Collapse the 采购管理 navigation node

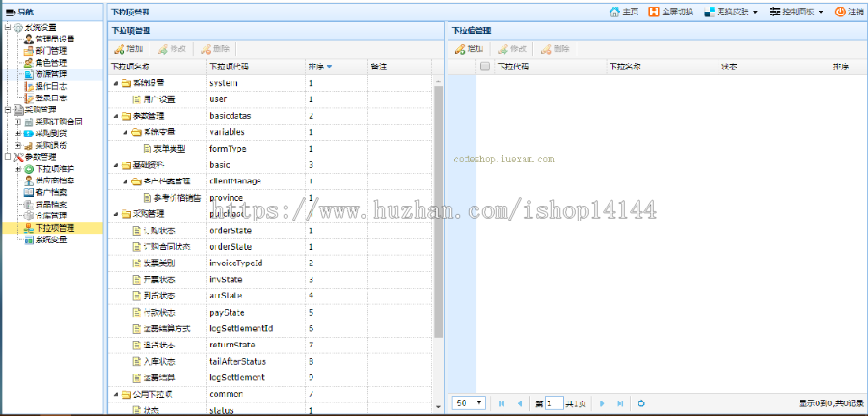coord(7,110)
